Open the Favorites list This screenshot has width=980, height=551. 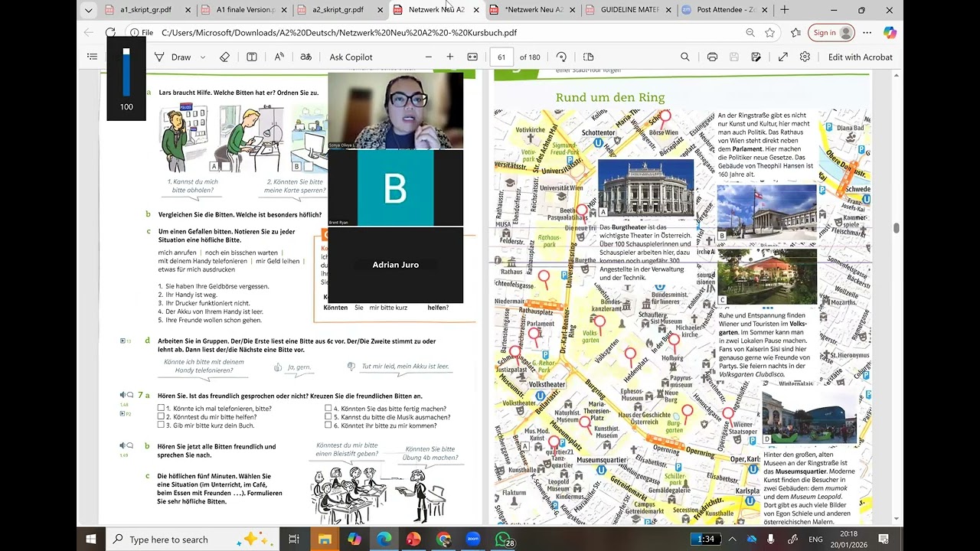tap(795, 33)
